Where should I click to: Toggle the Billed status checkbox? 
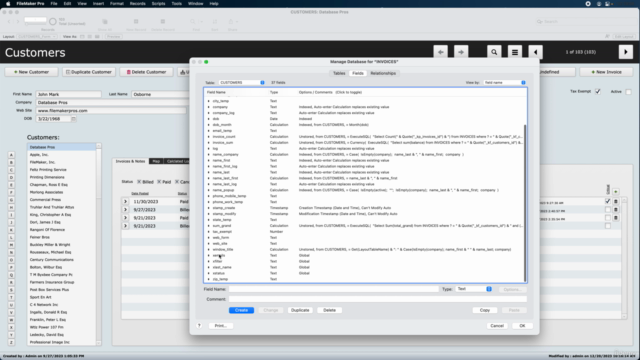[139, 182]
